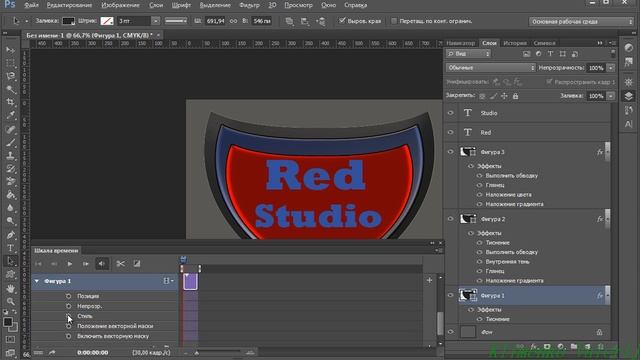Select the Brush tool
This screenshot has width=640, height=360.
click(10, 142)
